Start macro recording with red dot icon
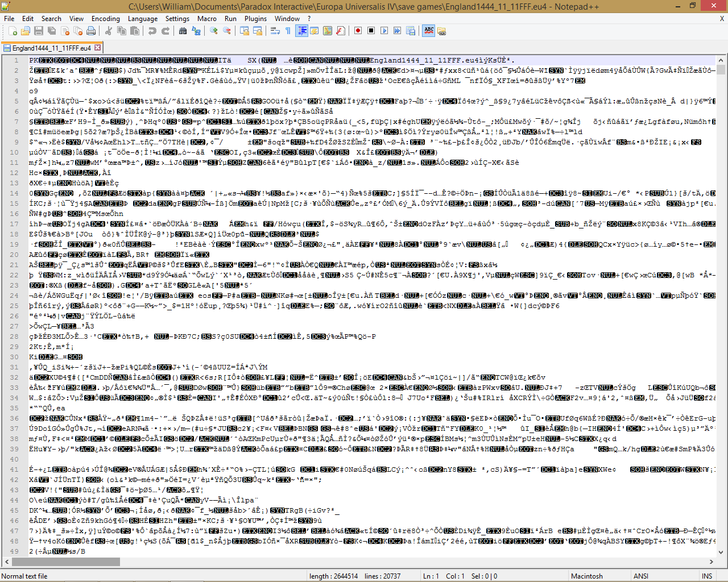Screen dimensions: 728x582 (358, 31)
